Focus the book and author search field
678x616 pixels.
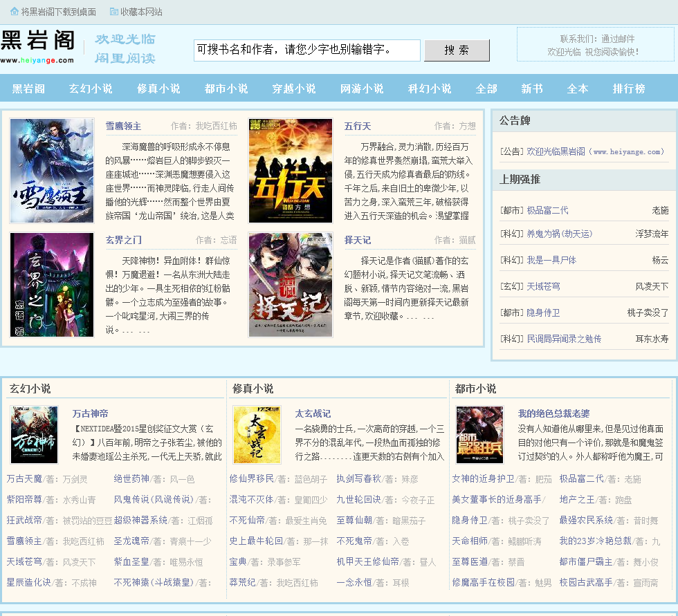[306, 50]
